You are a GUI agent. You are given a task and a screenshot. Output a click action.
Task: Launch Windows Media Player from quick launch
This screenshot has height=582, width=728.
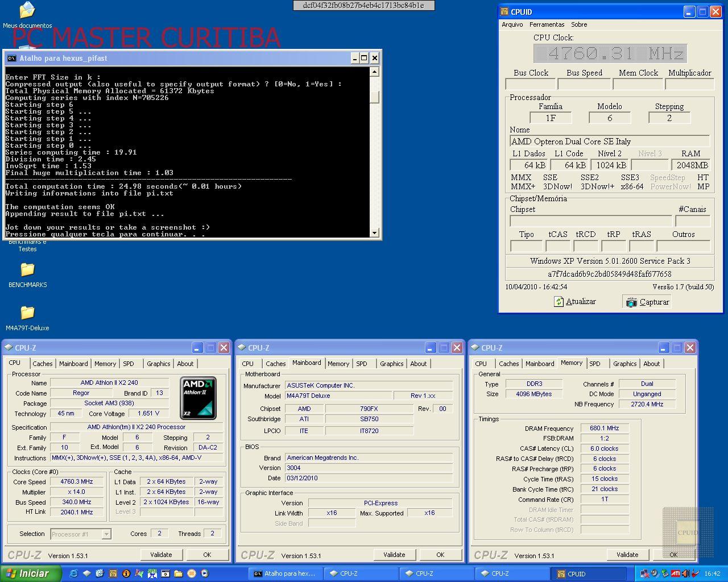click(204, 573)
